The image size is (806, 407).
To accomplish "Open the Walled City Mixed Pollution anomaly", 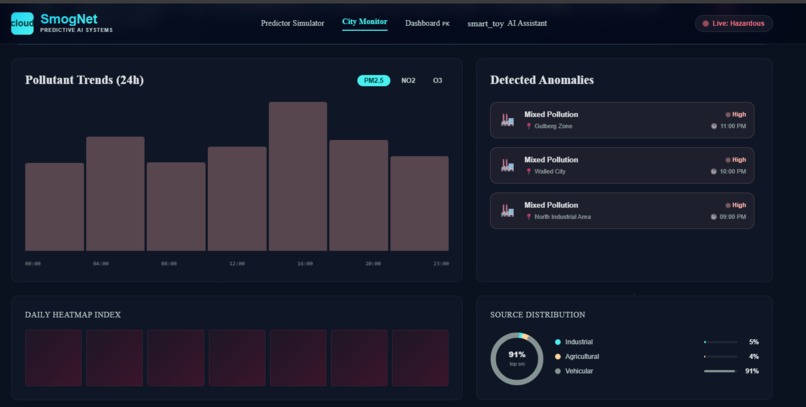I will [x=622, y=165].
